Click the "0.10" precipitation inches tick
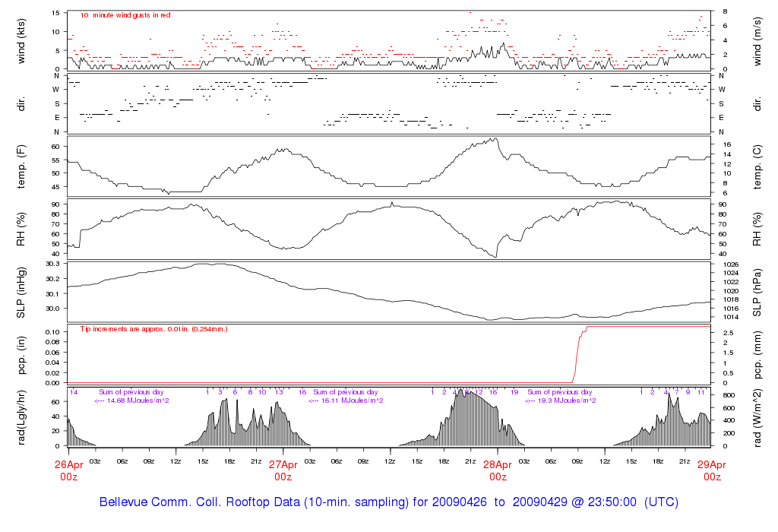 point(52,332)
